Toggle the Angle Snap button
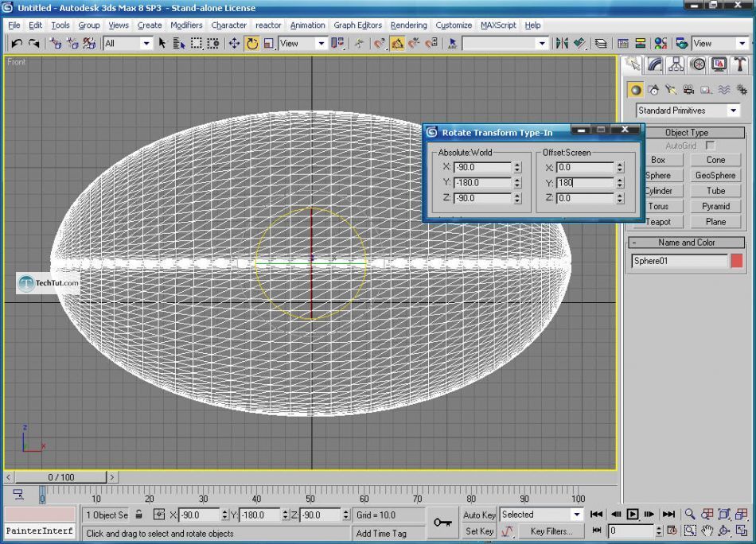Screen dimensions: 756x544 (x=397, y=44)
